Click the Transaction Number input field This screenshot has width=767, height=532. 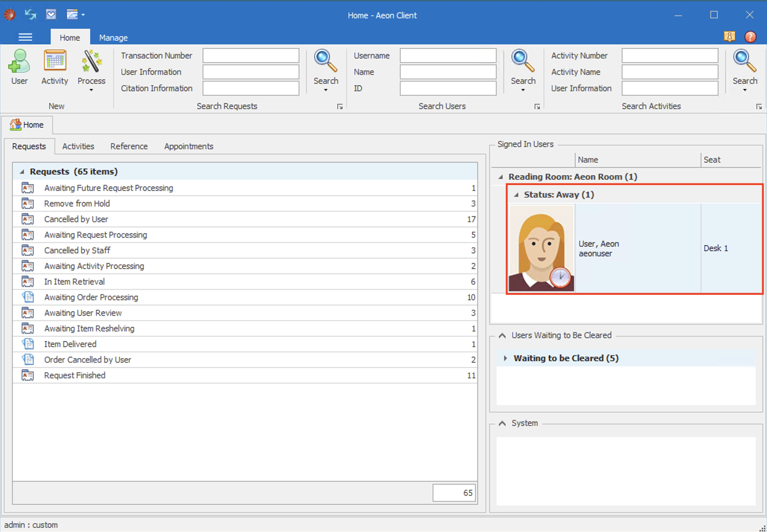[251, 55]
